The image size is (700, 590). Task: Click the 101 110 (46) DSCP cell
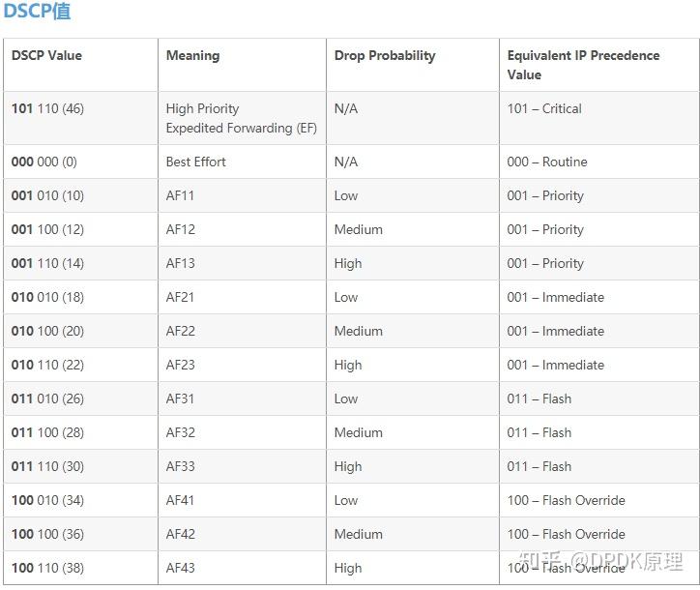[47, 109]
